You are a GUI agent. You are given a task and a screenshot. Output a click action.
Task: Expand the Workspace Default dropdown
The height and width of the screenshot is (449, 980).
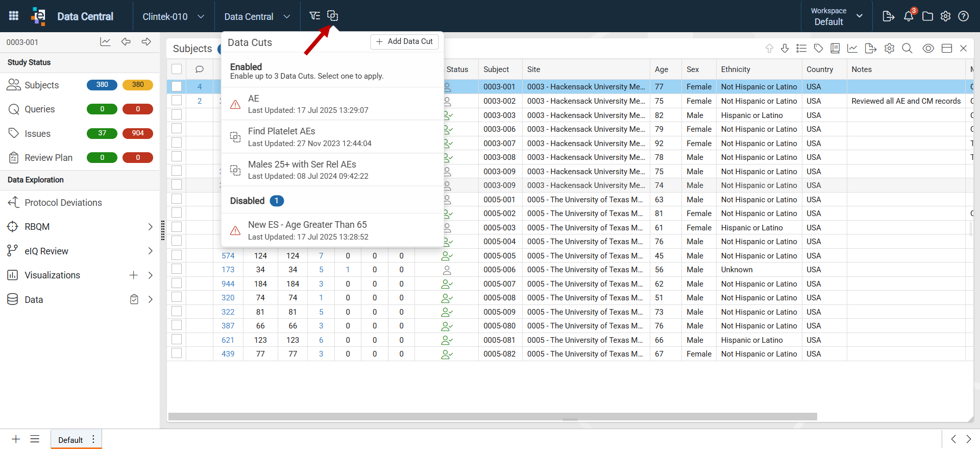[x=837, y=16]
